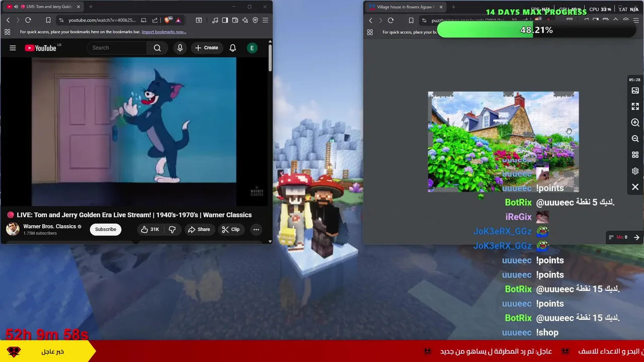
Task: Open more actions three-dot menu under video
Action: click(x=256, y=229)
